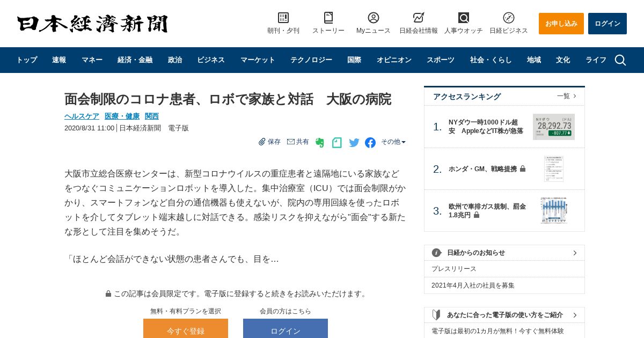Open the マーケット menu

click(258, 60)
